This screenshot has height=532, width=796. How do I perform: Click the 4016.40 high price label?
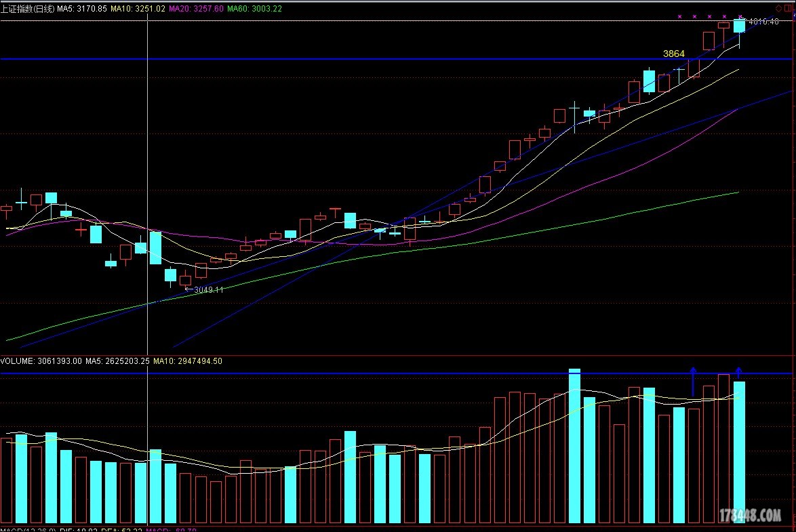point(763,21)
